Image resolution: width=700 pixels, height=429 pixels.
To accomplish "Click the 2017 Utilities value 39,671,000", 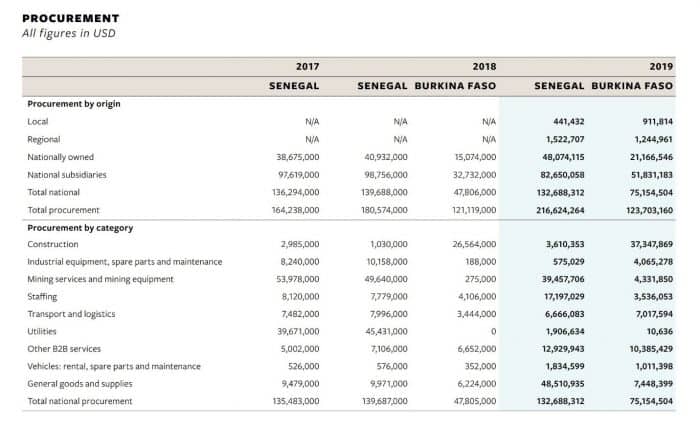I will point(297,331).
